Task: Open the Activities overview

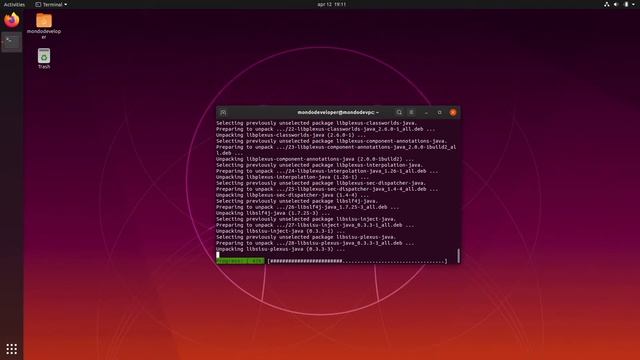Action: click(x=14, y=4)
